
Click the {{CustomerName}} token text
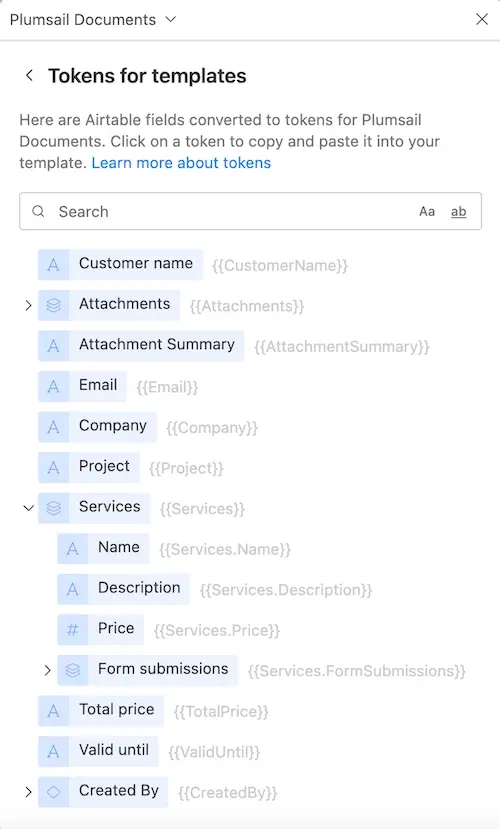(x=280, y=265)
